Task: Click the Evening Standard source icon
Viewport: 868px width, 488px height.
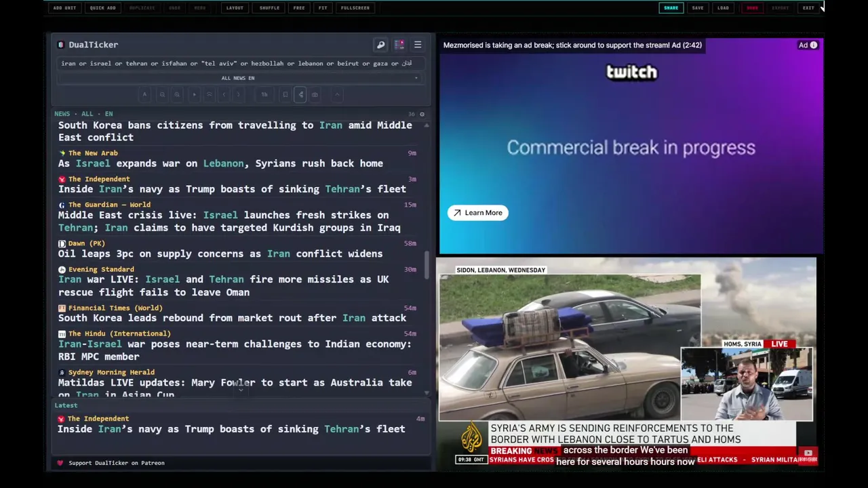Action: 62,269
